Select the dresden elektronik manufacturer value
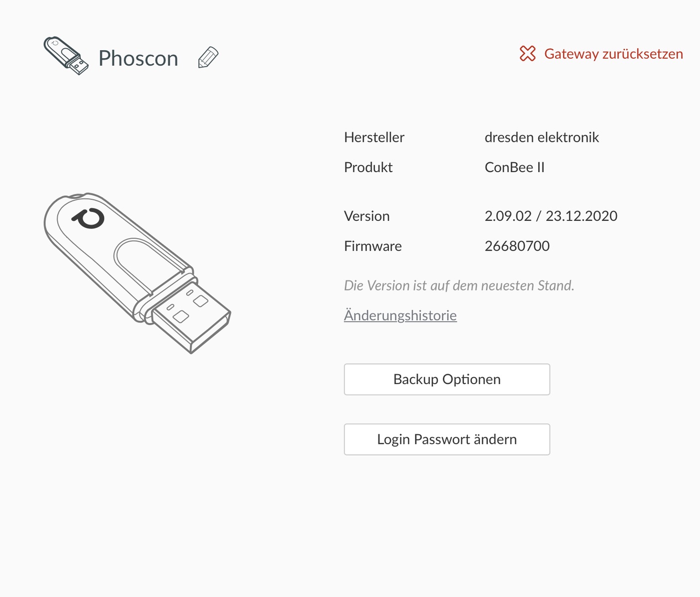The height and width of the screenshot is (597, 700). [542, 137]
